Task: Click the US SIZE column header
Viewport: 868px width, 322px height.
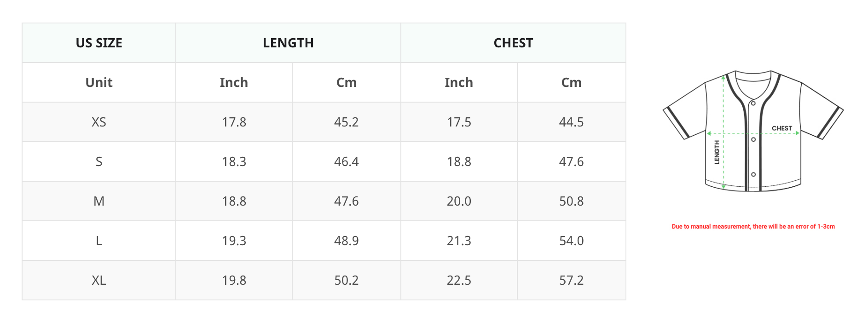Action: 99,43
